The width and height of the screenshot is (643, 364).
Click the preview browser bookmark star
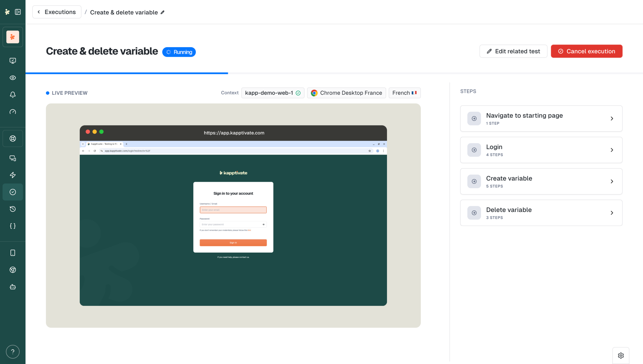point(370,151)
